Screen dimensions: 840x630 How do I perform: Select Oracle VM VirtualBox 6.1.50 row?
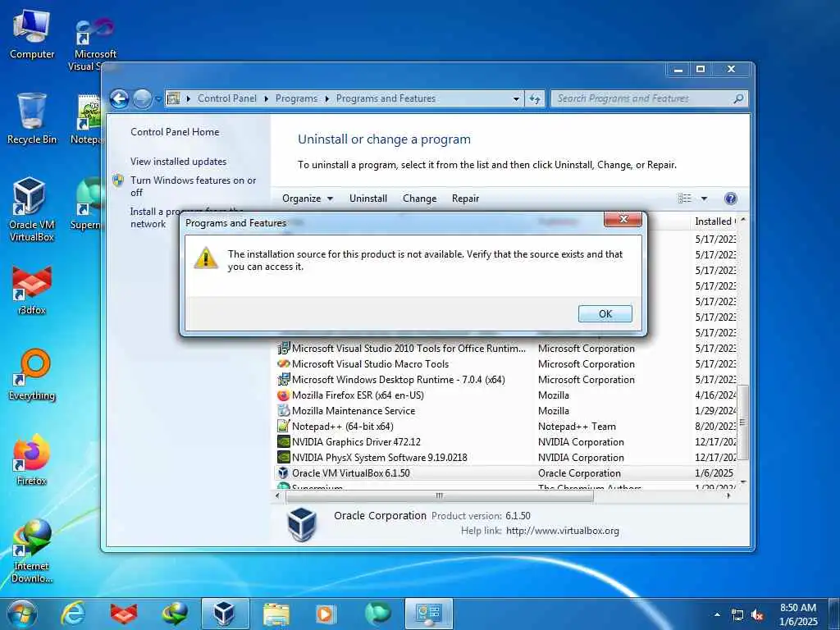point(506,473)
